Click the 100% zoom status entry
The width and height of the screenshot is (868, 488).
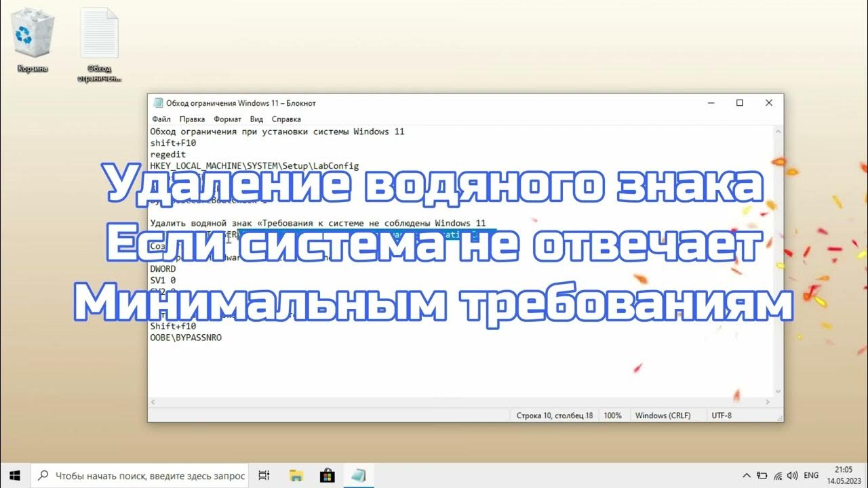[x=612, y=415]
